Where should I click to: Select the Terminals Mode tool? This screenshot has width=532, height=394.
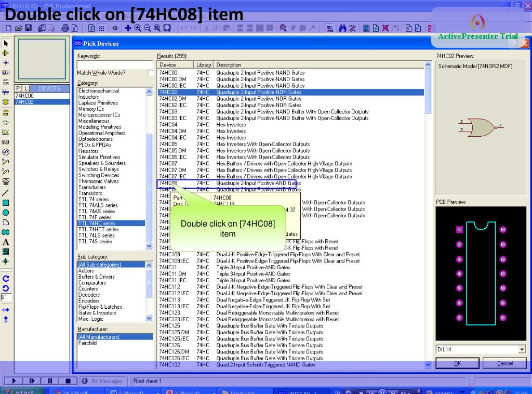pos(6,113)
